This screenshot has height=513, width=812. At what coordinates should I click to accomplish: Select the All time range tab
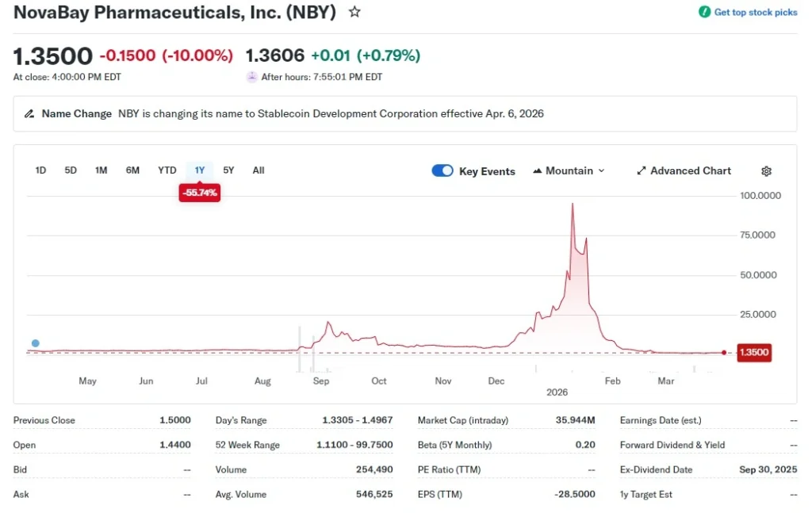(x=258, y=170)
